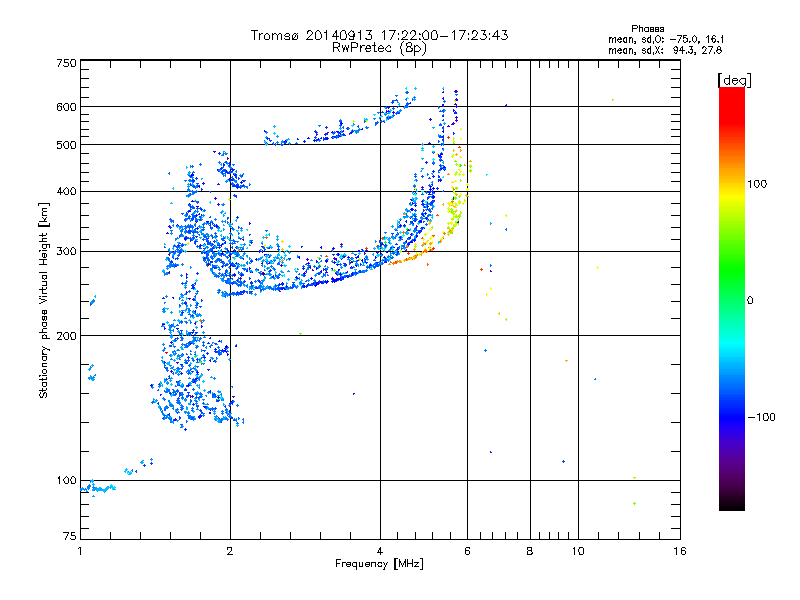Screen dimensions: 800x600
Task: Click the '[deg]' colorbar label
Action: tap(734, 80)
